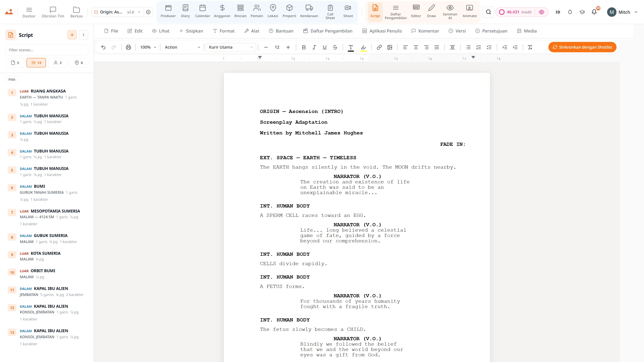Viewport: 644px width, 362px height.
Task: Toggle italic text style
Action: point(314,47)
